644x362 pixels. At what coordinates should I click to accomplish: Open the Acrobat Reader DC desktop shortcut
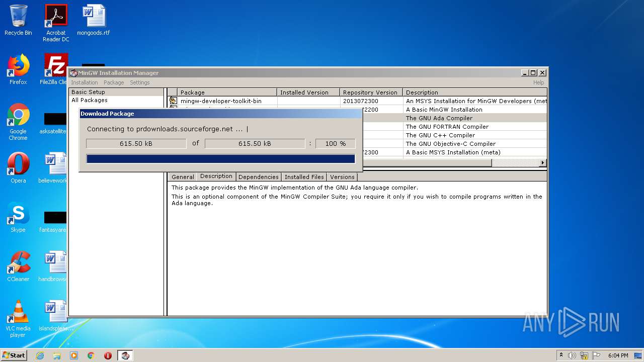tap(56, 23)
